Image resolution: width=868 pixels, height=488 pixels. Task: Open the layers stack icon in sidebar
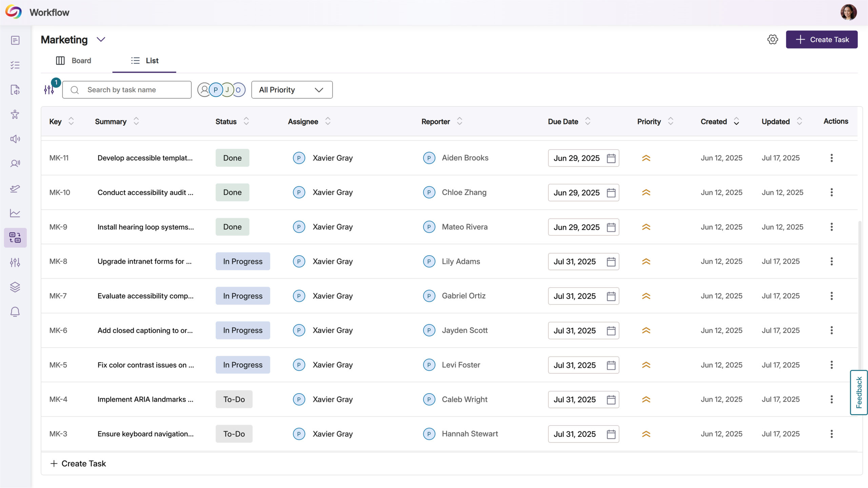point(15,287)
